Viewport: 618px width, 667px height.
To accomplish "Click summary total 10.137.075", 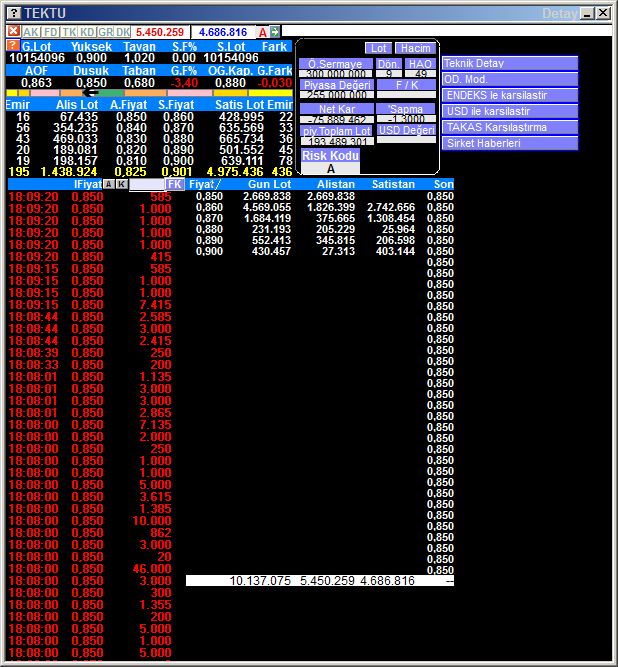I will (260, 581).
